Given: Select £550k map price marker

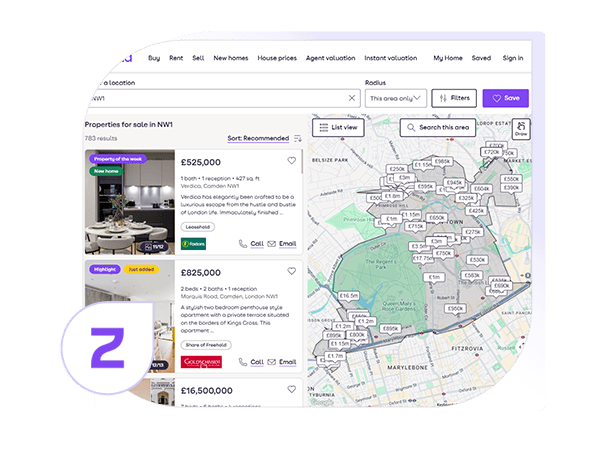Looking at the screenshot, I should pyautogui.click(x=511, y=179).
